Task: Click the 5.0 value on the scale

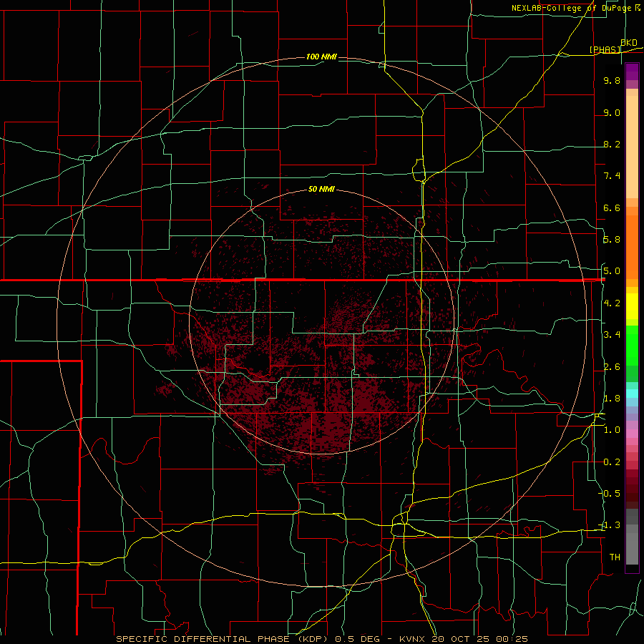Action: coord(612,271)
